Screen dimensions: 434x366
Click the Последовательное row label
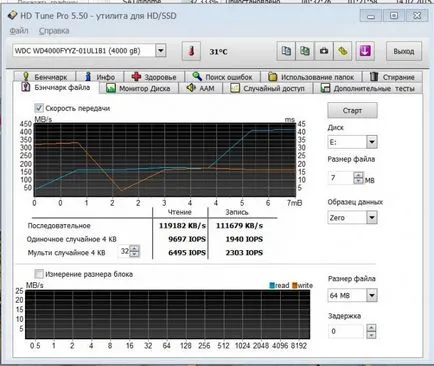pos(59,226)
